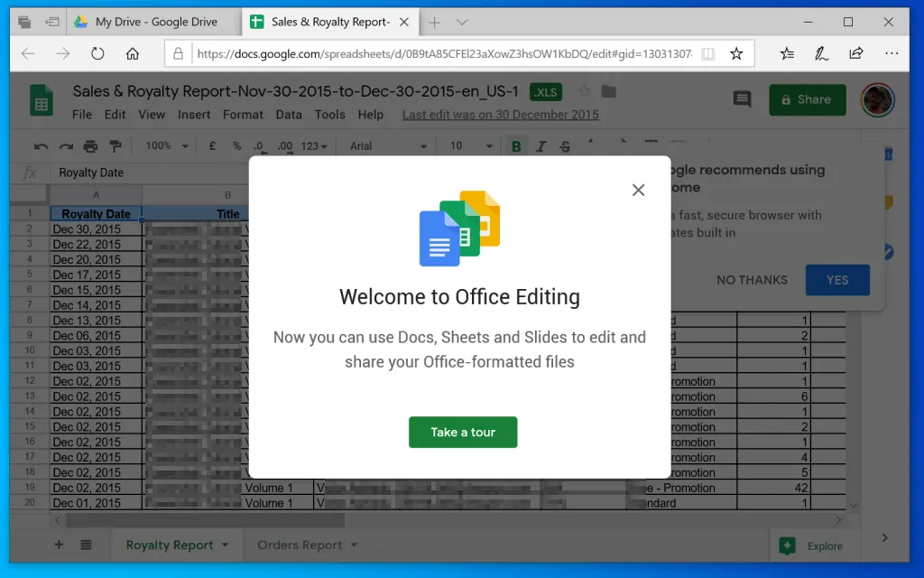The image size is (924, 578).
Task: Toggle strikethrough formatting
Action: click(x=565, y=145)
